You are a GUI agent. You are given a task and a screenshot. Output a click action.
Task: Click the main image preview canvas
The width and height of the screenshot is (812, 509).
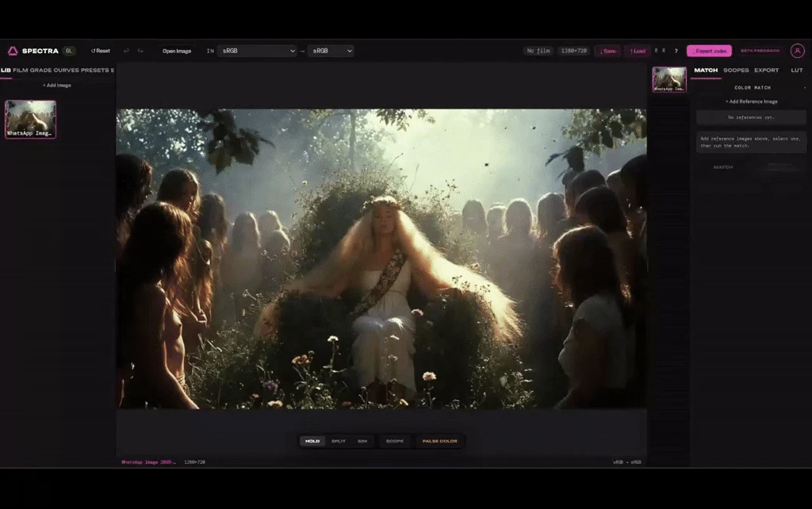[381, 259]
